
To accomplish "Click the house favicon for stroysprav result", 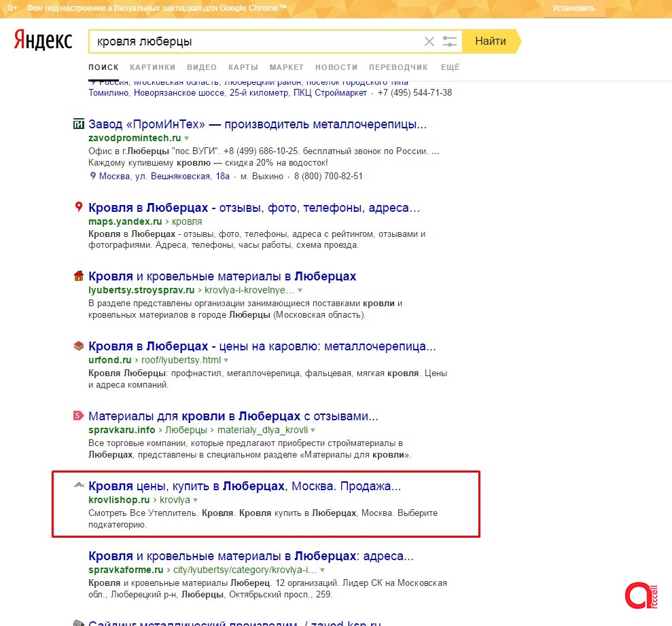I will [x=78, y=276].
